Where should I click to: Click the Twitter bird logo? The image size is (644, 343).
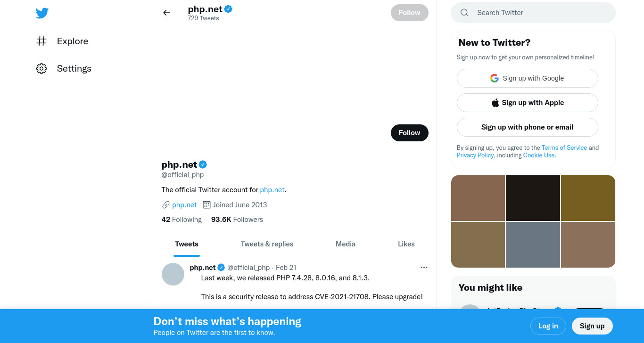click(x=42, y=13)
